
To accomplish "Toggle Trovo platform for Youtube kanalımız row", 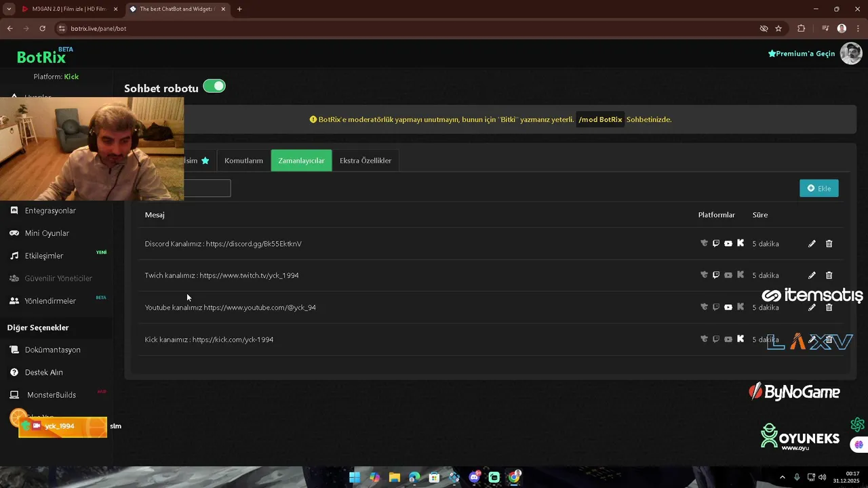I will pos(704,307).
